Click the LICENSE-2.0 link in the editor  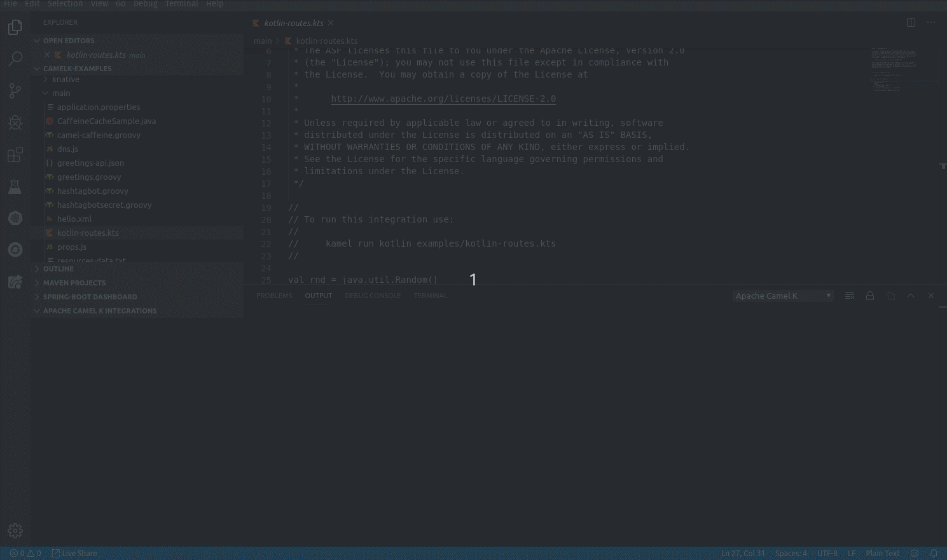(443, 99)
